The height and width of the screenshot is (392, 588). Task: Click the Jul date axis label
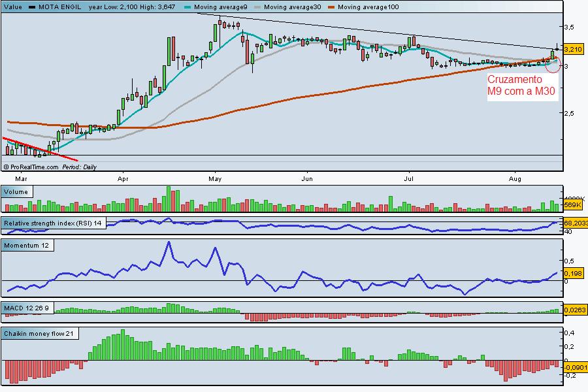[409, 179]
